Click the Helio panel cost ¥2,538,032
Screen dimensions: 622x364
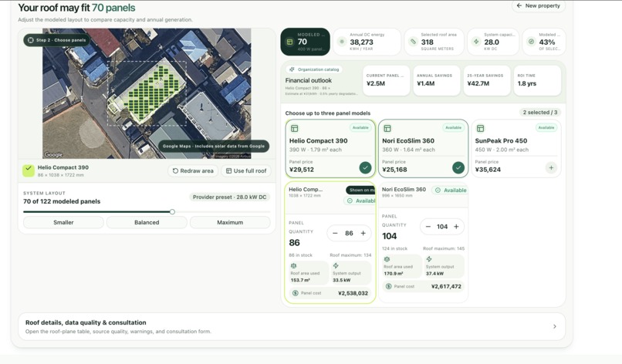353,293
